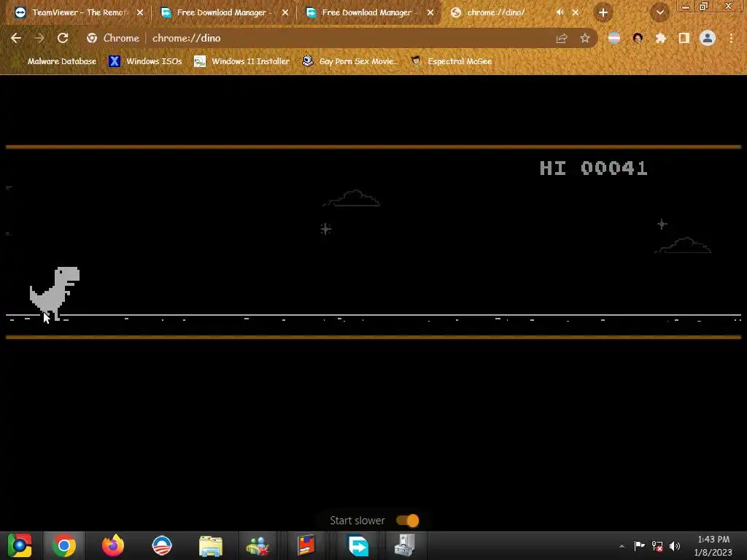Open the Windows ISOs bookmark
This screenshot has height=560, width=747.
coord(145,61)
